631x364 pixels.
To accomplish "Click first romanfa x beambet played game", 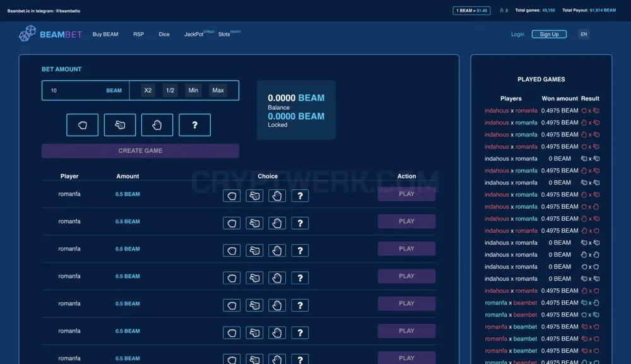I will click(542, 302).
